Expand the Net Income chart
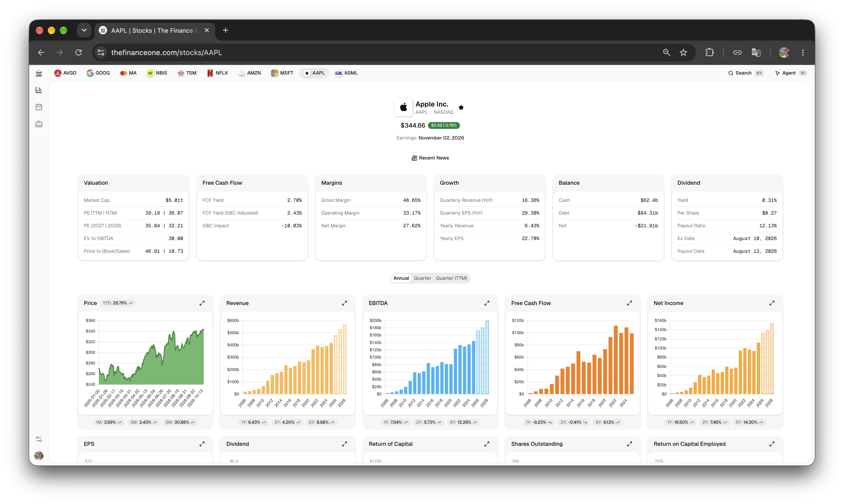The height and width of the screenshot is (504, 844). tap(772, 303)
